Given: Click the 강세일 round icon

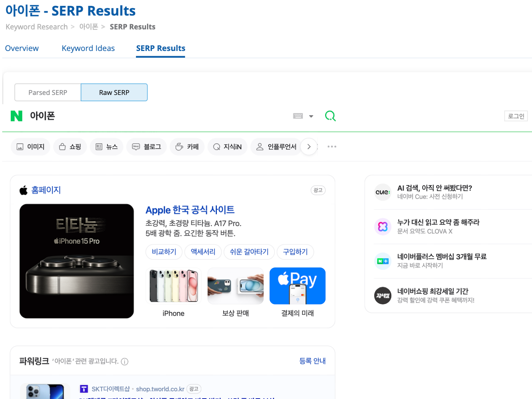Looking at the screenshot, I should click(383, 296).
